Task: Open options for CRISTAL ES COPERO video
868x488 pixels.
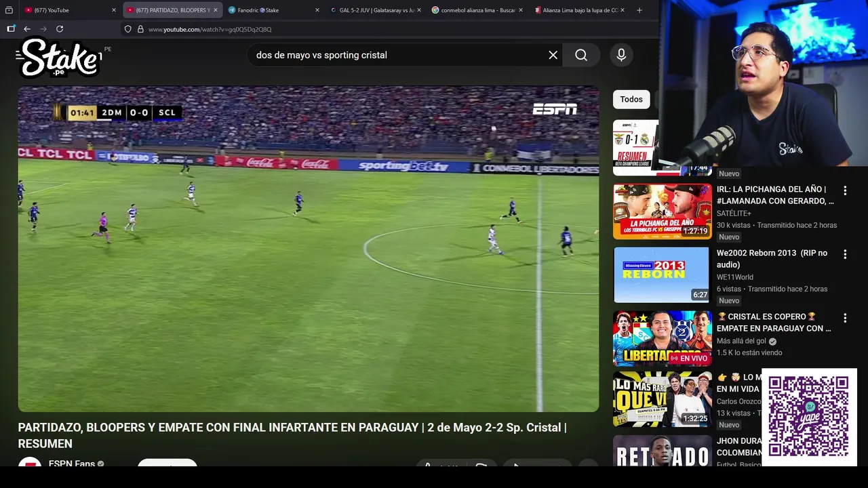Action: tap(845, 318)
